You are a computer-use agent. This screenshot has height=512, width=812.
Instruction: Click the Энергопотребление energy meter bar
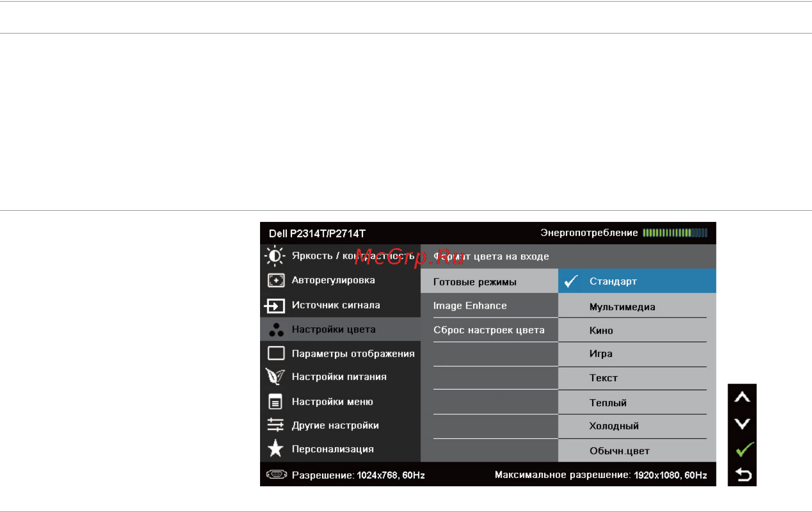coord(675,233)
